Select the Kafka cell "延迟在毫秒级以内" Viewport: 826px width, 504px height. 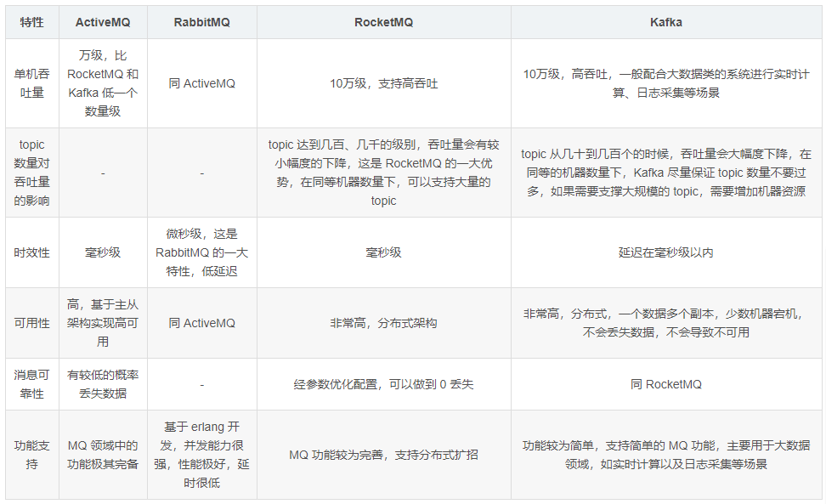(x=665, y=252)
